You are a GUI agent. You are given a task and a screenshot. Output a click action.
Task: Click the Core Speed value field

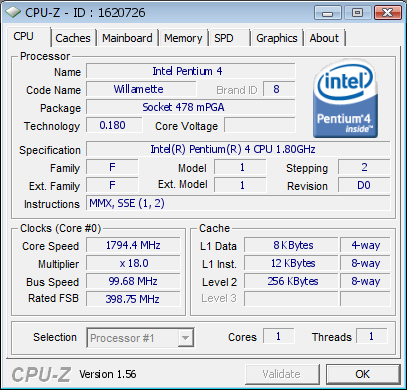coord(133,245)
